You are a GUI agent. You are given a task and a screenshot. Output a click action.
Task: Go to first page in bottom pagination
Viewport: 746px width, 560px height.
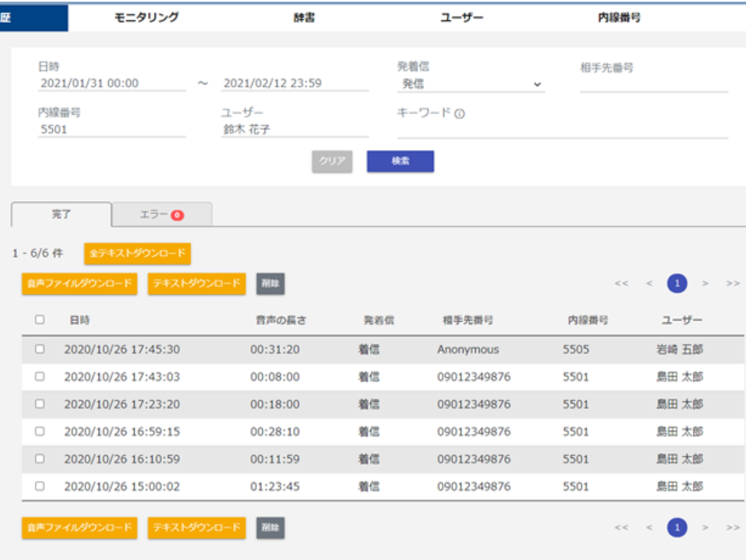point(621,527)
